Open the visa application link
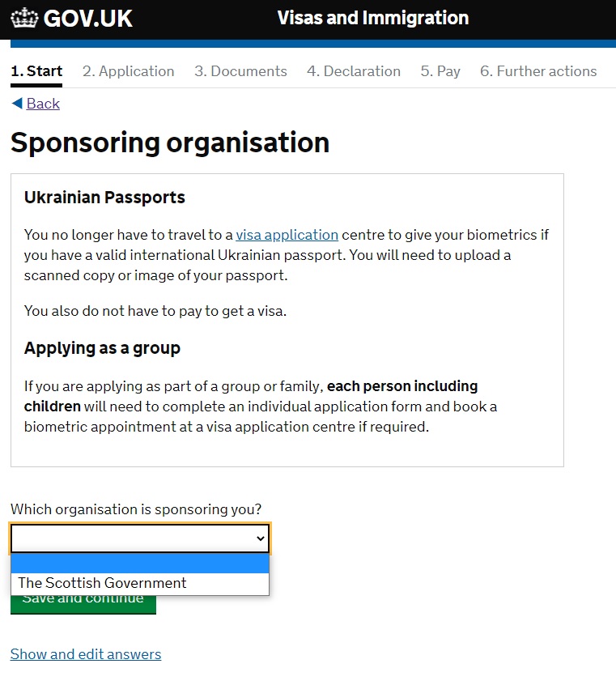The width and height of the screenshot is (616, 681). tap(287, 235)
